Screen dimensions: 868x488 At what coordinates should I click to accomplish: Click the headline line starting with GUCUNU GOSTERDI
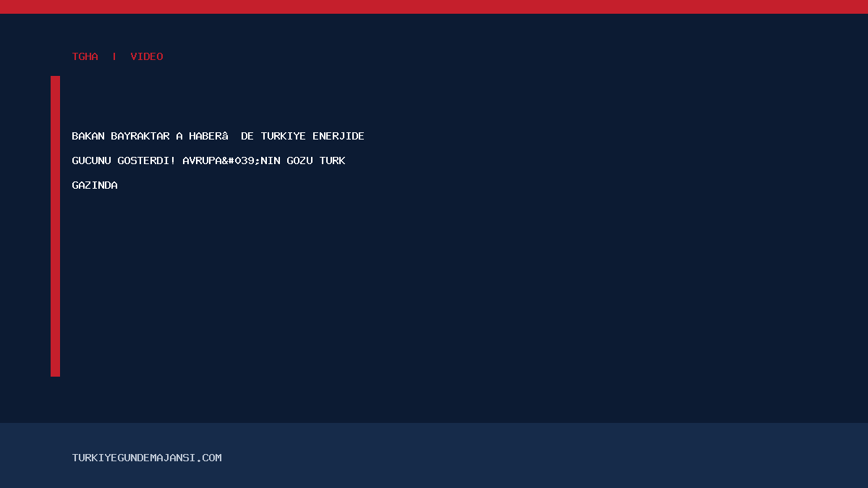point(209,160)
